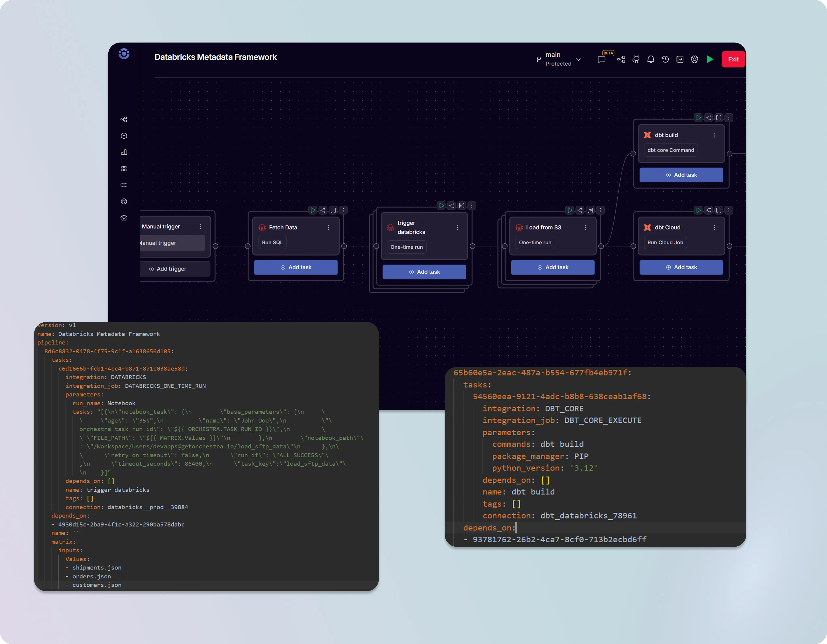Open the BETA chat assistant
Viewport: 827px width, 644px height.
601,60
